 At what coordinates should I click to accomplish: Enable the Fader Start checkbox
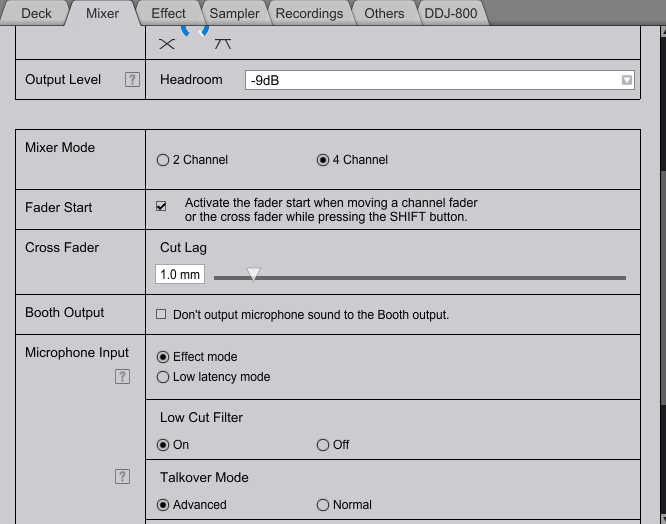[x=161, y=206]
